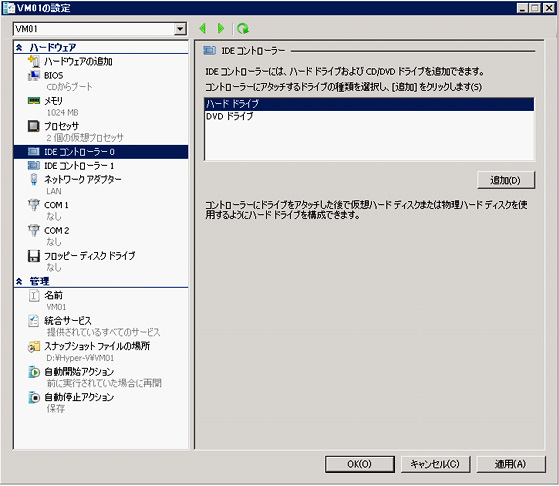Click the 適用(A) button
Image resolution: width=559 pixels, height=486 pixels.
click(x=511, y=464)
